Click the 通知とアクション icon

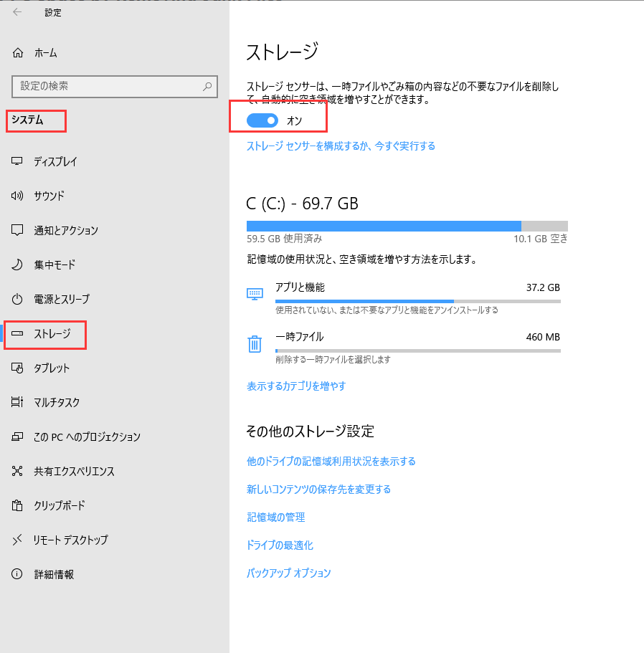pyautogui.click(x=17, y=230)
